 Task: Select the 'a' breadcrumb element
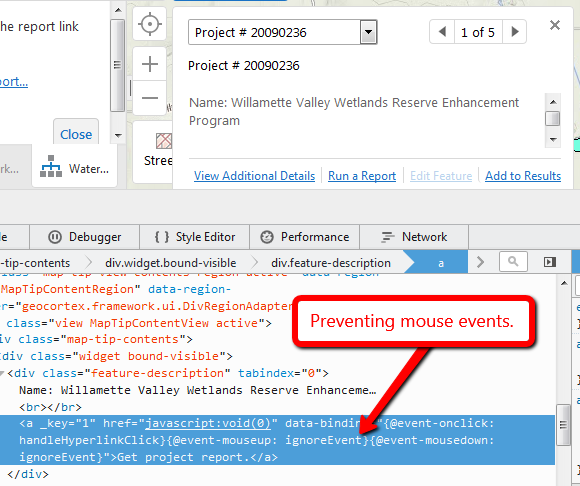click(441, 263)
